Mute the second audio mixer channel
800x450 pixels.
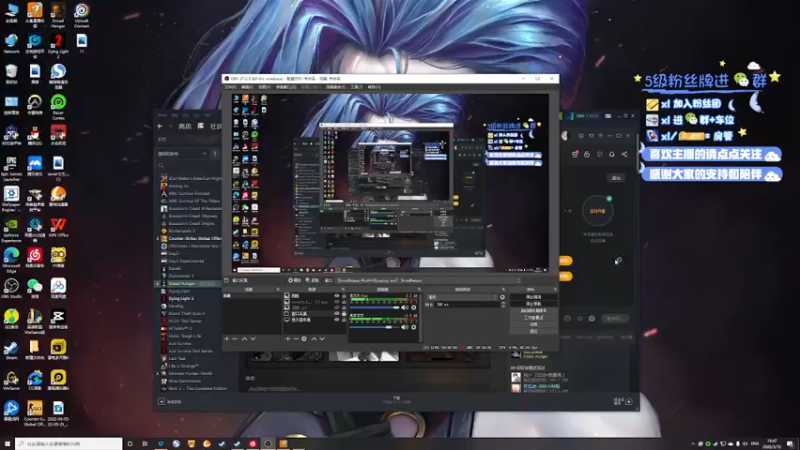(x=406, y=327)
